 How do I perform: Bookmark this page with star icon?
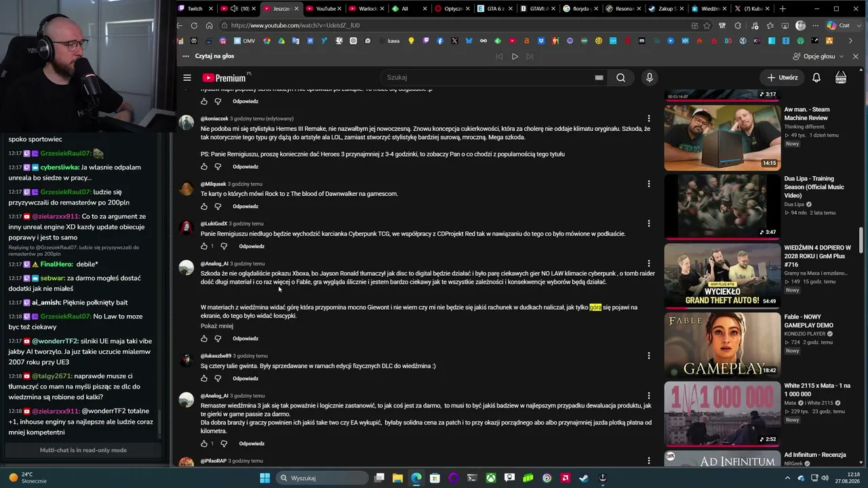coord(707,26)
